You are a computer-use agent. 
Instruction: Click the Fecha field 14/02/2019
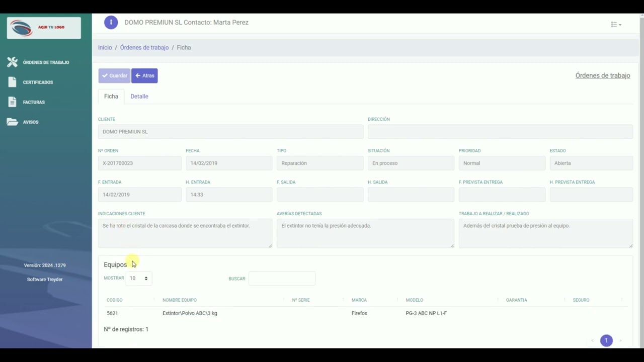[x=229, y=163]
